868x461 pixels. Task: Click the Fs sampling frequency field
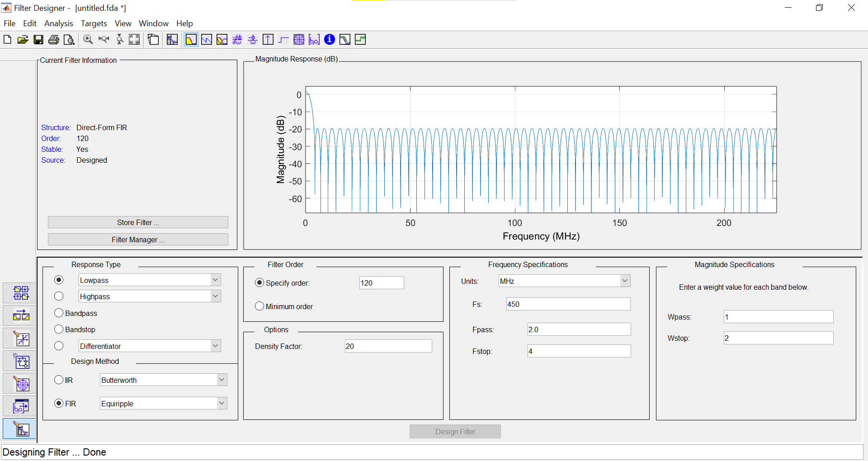(x=568, y=304)
